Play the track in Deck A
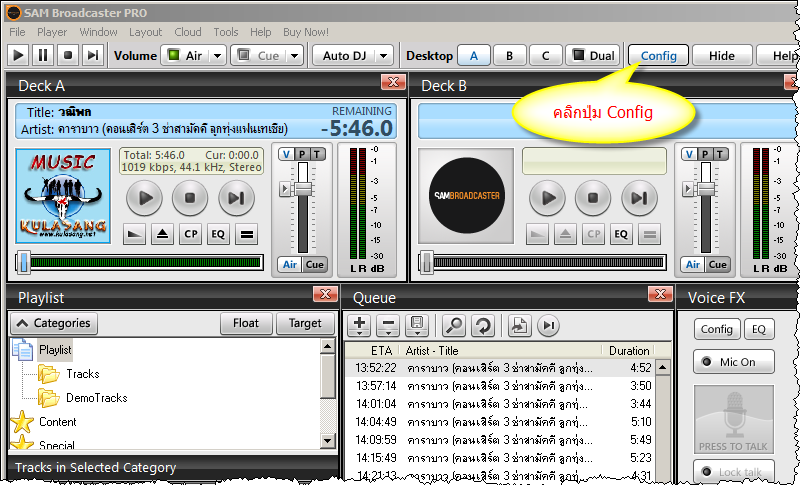This screenshot has width=800, height=485. [x=144, y=198]
